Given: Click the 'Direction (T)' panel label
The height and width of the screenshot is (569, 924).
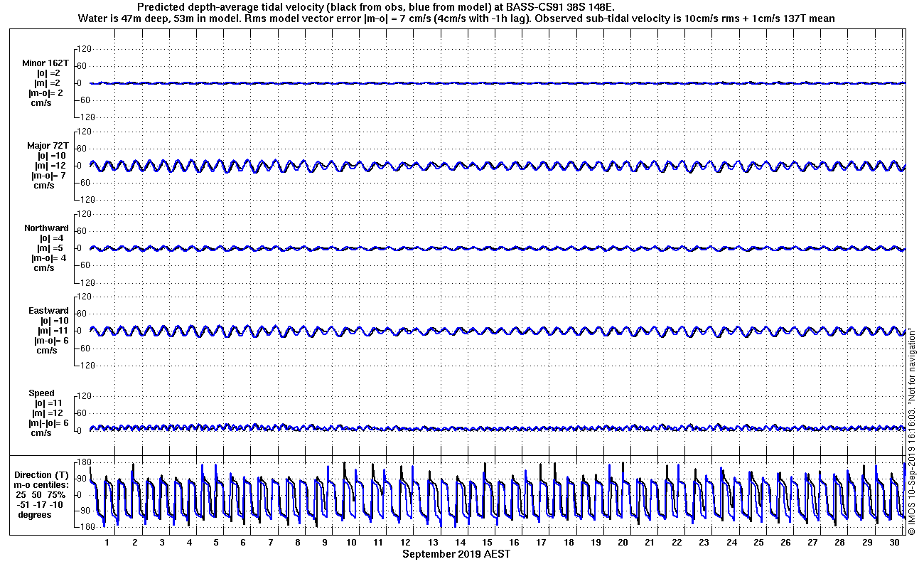Looking at the screenshot, I should pos(43,475).
